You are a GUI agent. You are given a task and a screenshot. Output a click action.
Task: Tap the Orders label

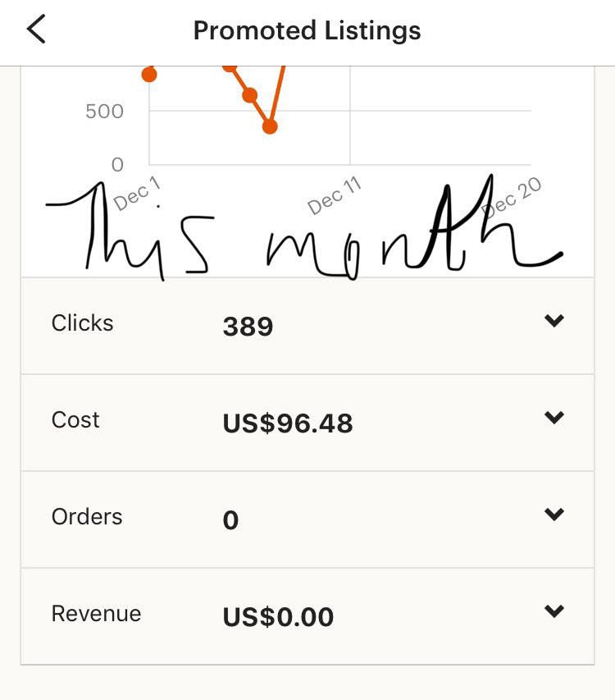(x=87, y=516)
